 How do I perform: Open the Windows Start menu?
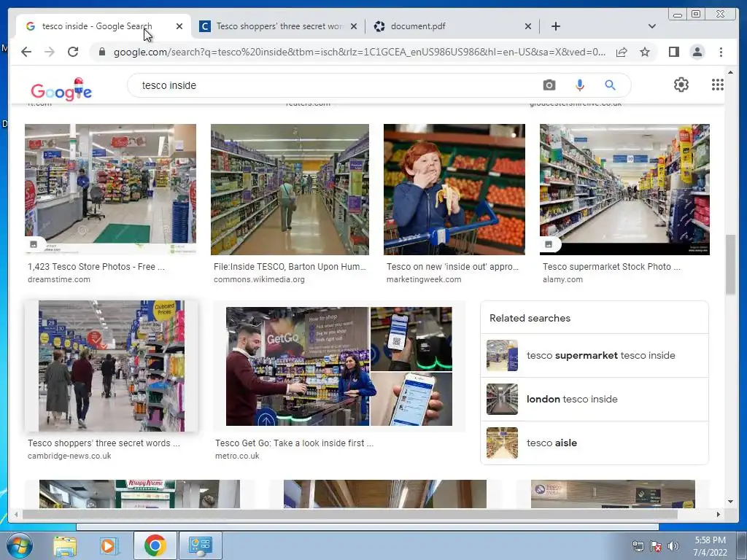tap(19, 545)
